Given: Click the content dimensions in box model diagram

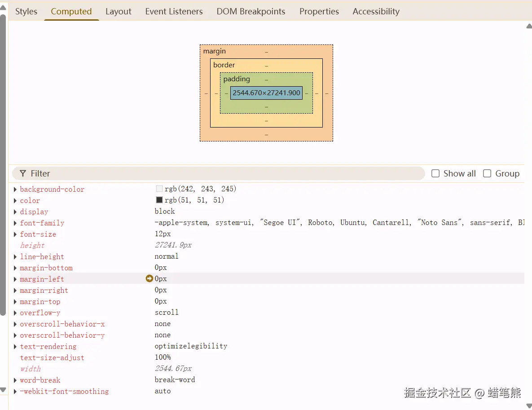Looking at the screenshot, I should [x=266, y=93].
